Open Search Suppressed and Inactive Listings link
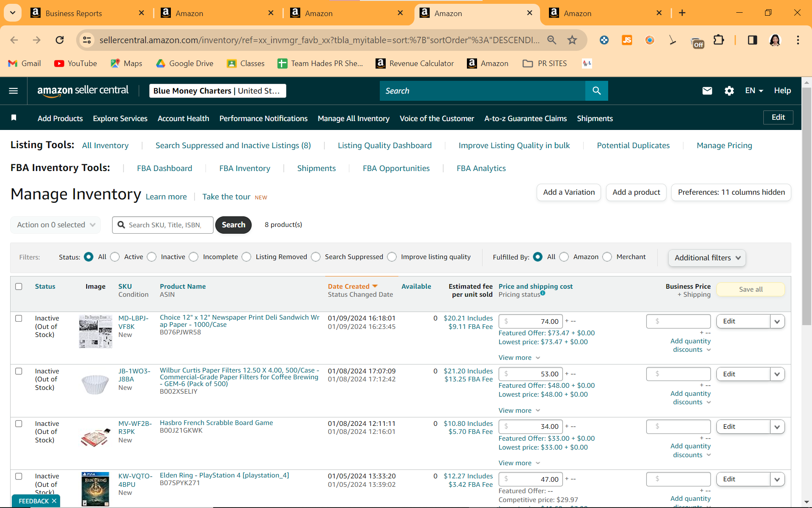Image resolution: width=812 pixels, height=508 pixels. [233, 146]
